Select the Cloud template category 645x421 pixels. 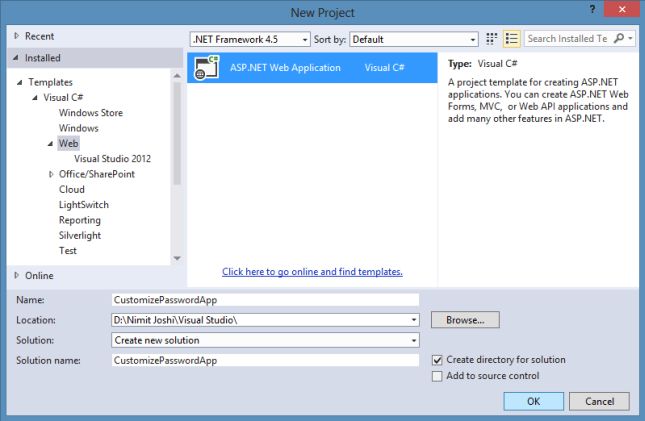point(72,189)
